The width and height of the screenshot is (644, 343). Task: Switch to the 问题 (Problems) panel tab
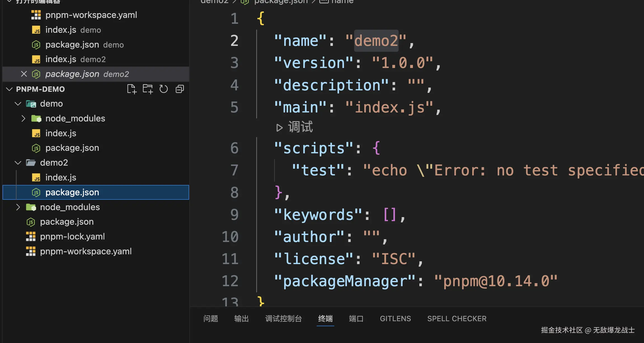210,318
